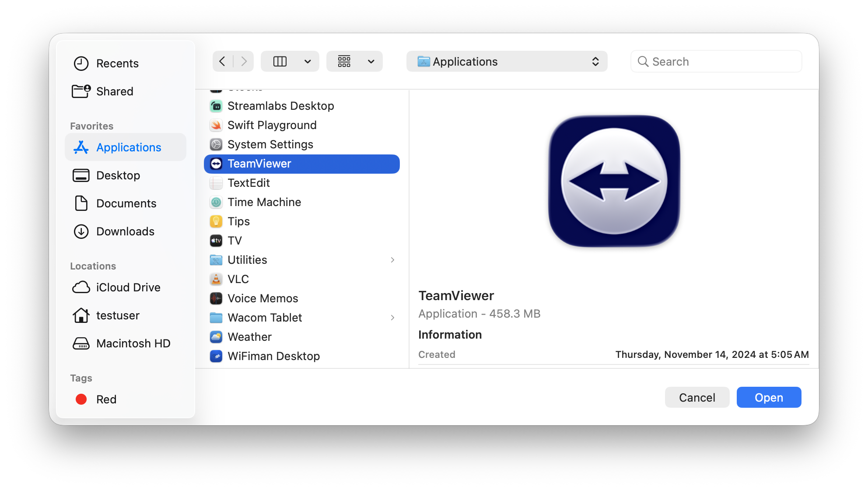868x490 pixels.
Task: Click the Shared folder icon in sidebar
Action: pyautogui.click(x=81, y=91)
